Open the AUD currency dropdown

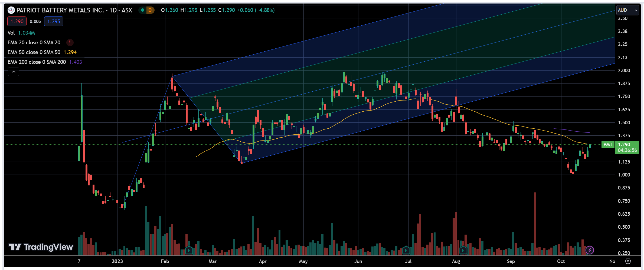tap(628, 10)
